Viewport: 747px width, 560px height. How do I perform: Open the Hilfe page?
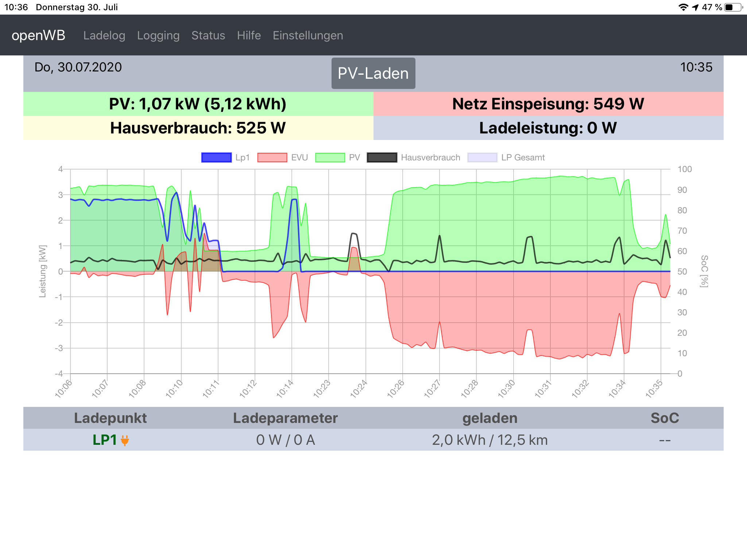point(249,35)
